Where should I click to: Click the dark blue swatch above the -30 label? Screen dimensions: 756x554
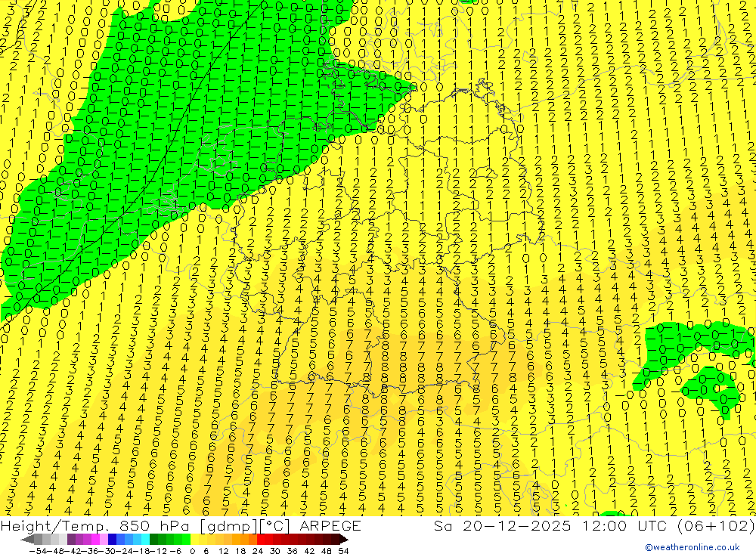(112, 540)
